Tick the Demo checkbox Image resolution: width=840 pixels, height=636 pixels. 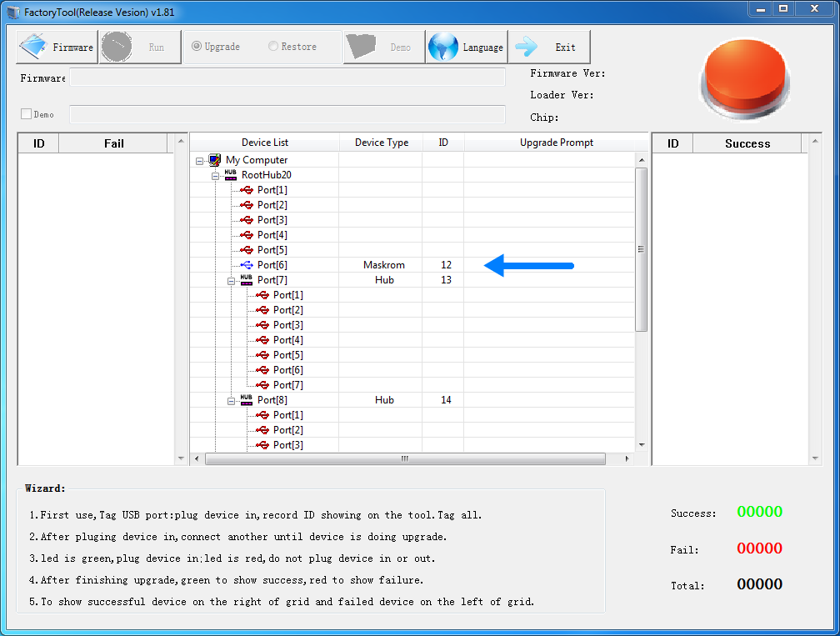click(26, 114)
